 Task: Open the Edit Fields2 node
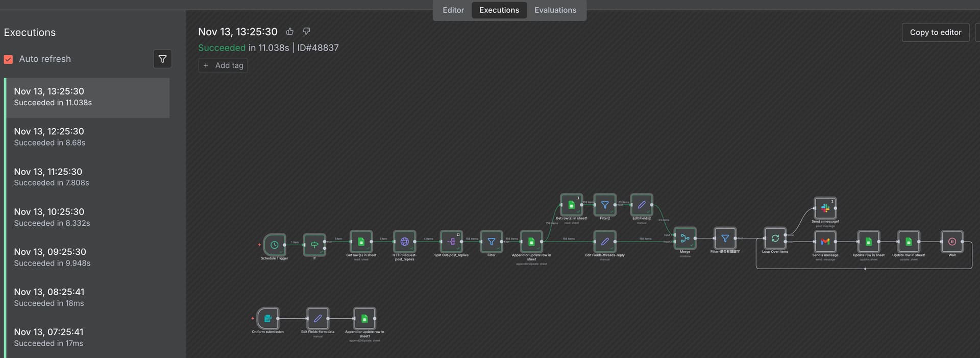click(642, 205)
